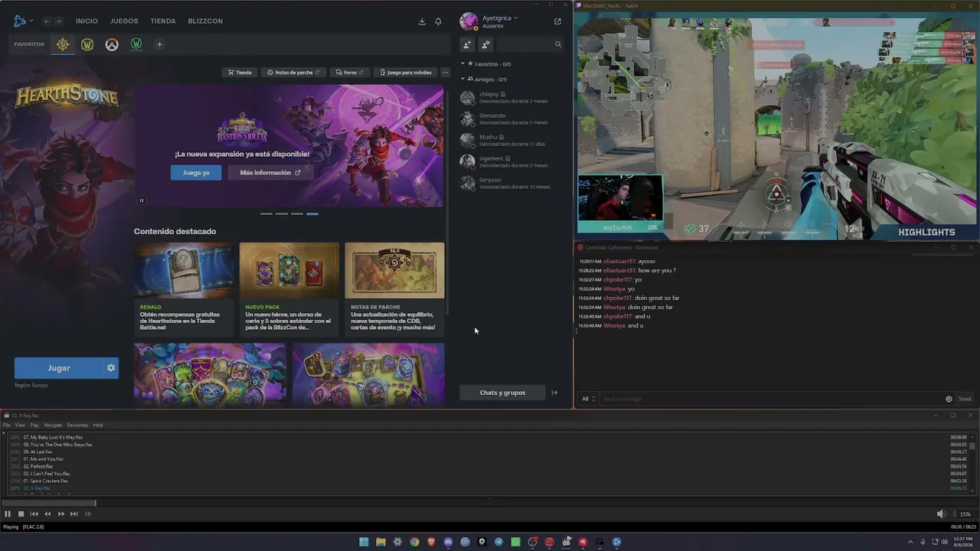Open the Más información link button
This screenshot has width=980, height=551.
coord(270,173)
